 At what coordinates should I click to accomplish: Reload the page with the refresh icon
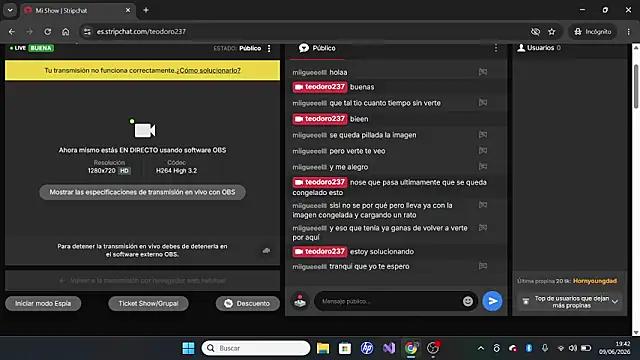(x=48, y=31)
